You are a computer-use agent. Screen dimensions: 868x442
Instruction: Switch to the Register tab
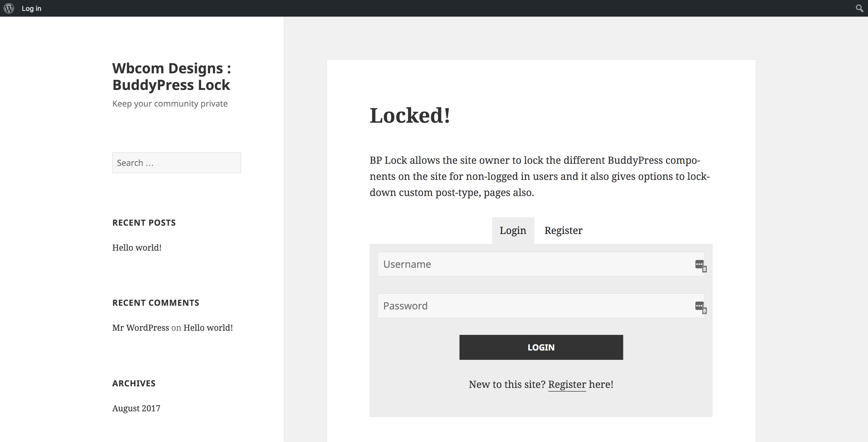click(563, 230)
